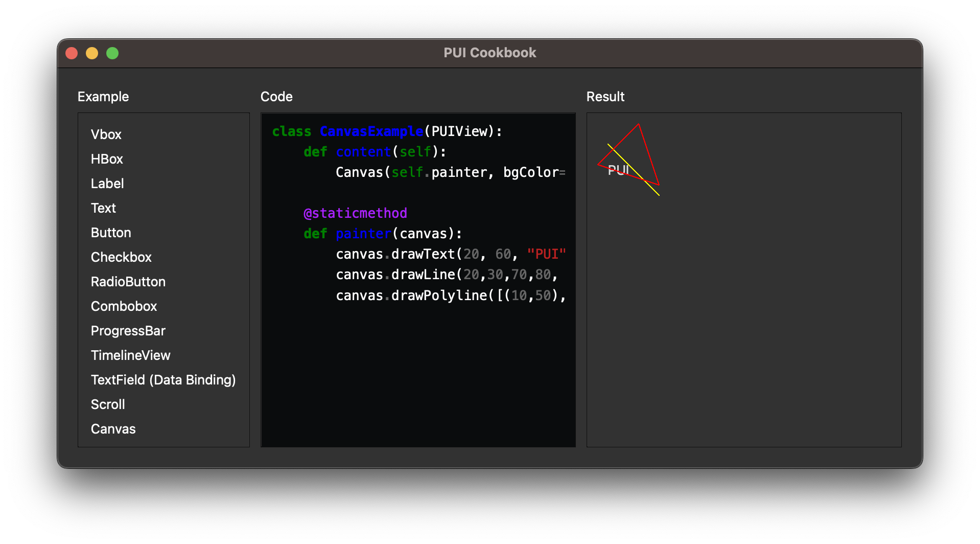Select the RadioButton example
This screenshot has width=980, height=544.
pyautogui.click(x=128, y=282)
